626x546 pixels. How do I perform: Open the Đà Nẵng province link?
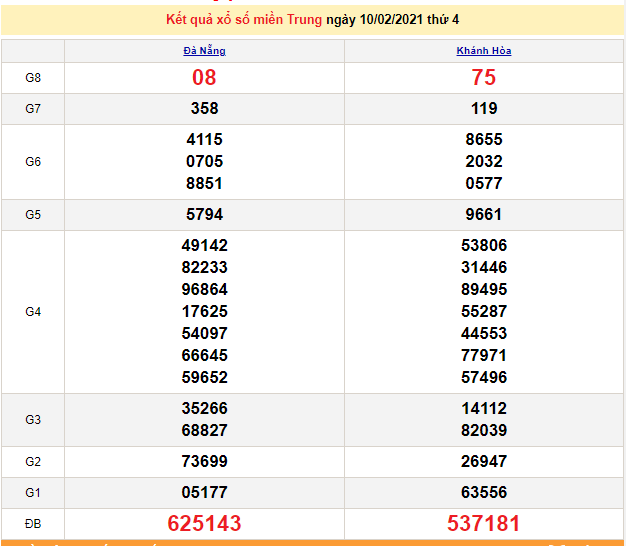[x=204, y=51]
